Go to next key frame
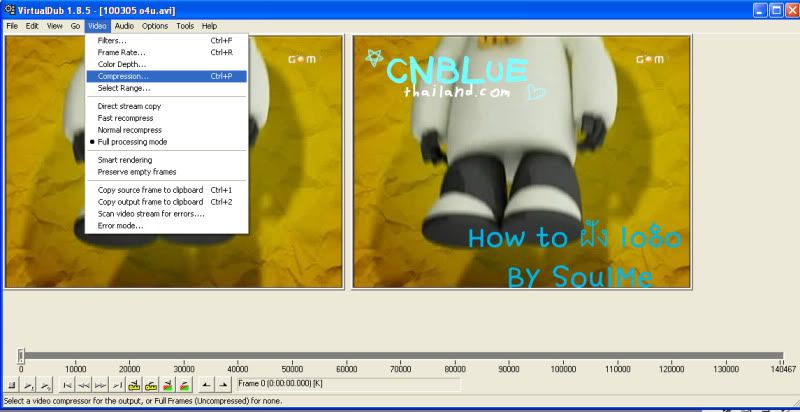The width and height of the screenshot is (800, 412). point(151,385)
